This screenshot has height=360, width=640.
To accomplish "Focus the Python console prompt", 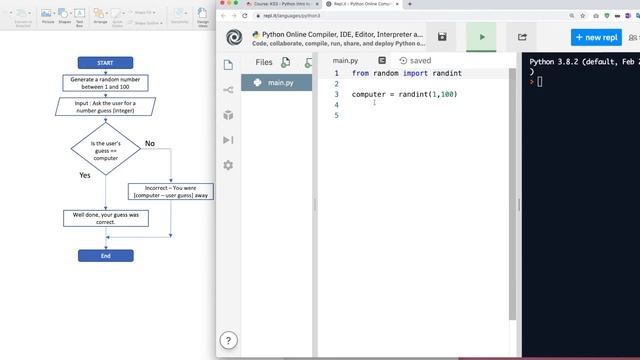I will point(540,82).
